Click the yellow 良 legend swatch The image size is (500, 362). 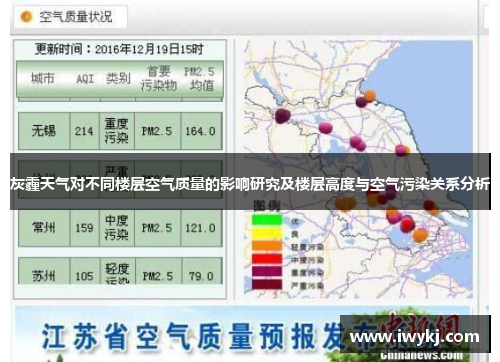(267, 233)
